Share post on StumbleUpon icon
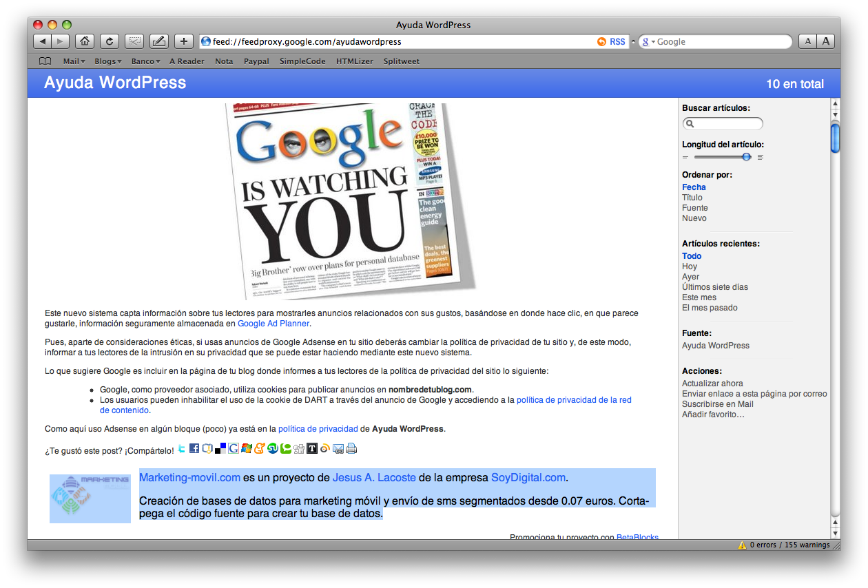The image size is (868, 588). tap(273, 449)
